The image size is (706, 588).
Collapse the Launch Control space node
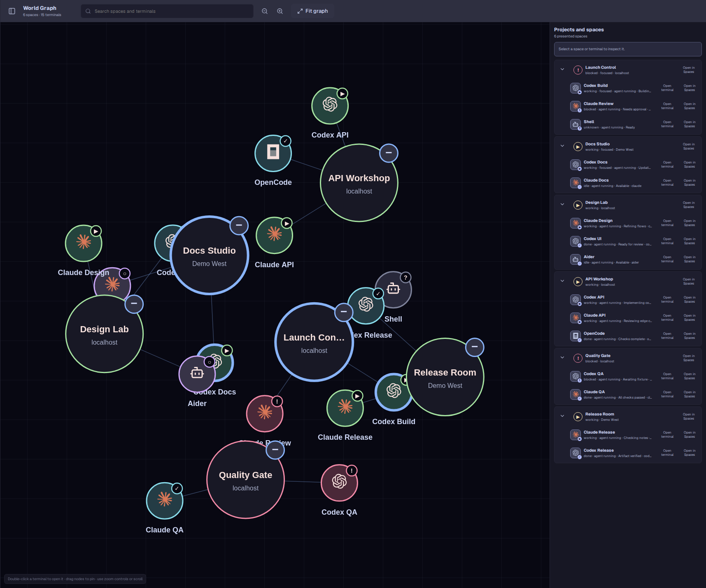(x=344, y=312)
